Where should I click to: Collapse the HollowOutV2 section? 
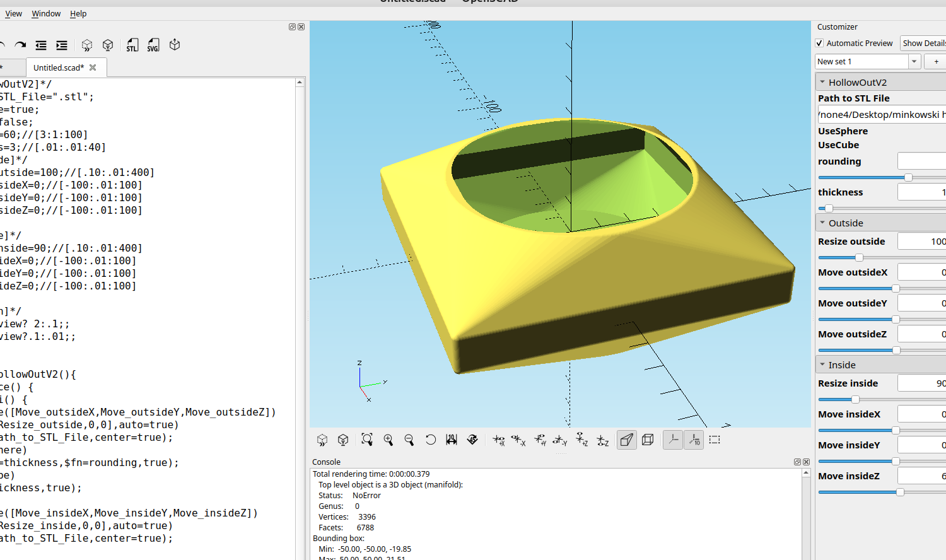pos(822,83)
